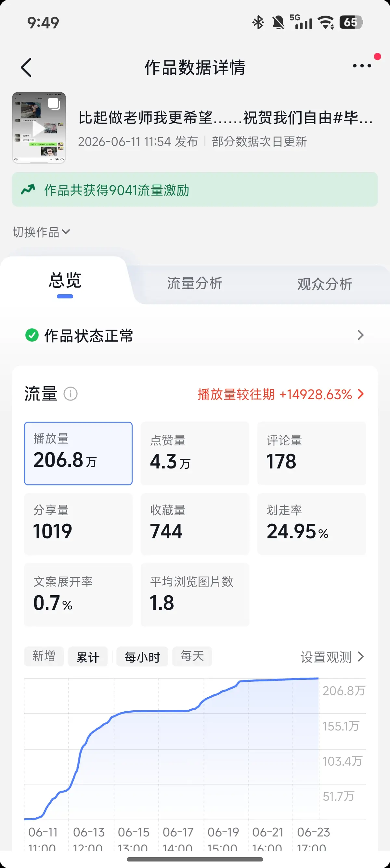Tap the Bluetooth status bar icon

(x=258, y=22)
